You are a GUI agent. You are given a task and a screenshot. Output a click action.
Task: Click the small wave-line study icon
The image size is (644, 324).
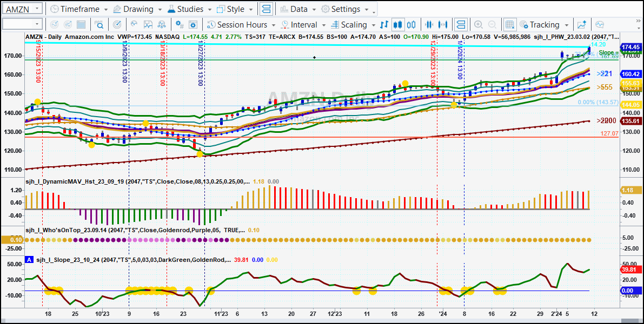pyautogui.click(x=134, y=25)
